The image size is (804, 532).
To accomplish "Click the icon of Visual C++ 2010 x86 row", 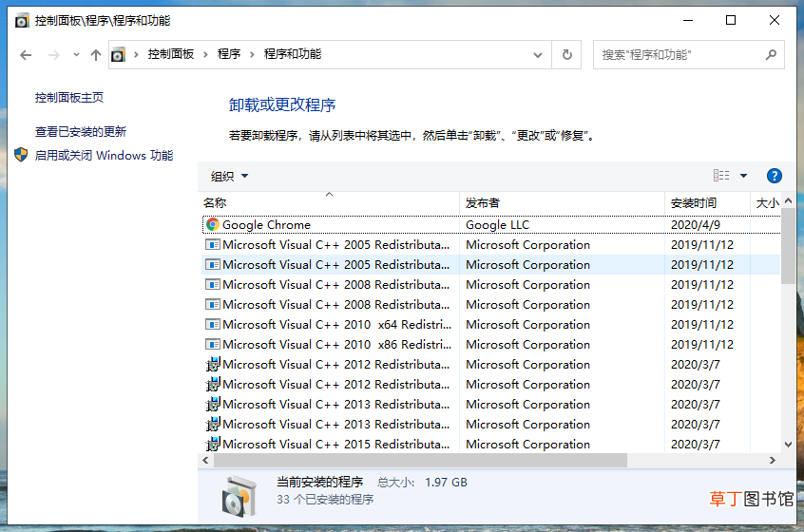I will click(x=212, y=345).
